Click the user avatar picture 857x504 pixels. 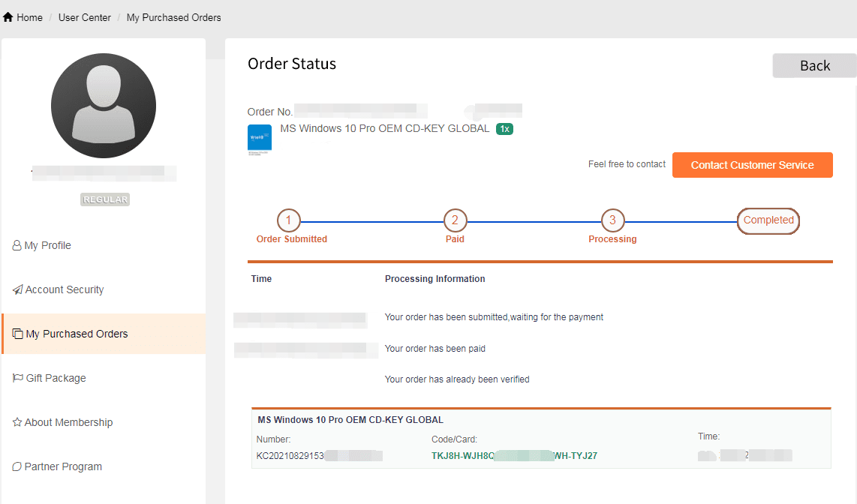click(x=104, y=105)
